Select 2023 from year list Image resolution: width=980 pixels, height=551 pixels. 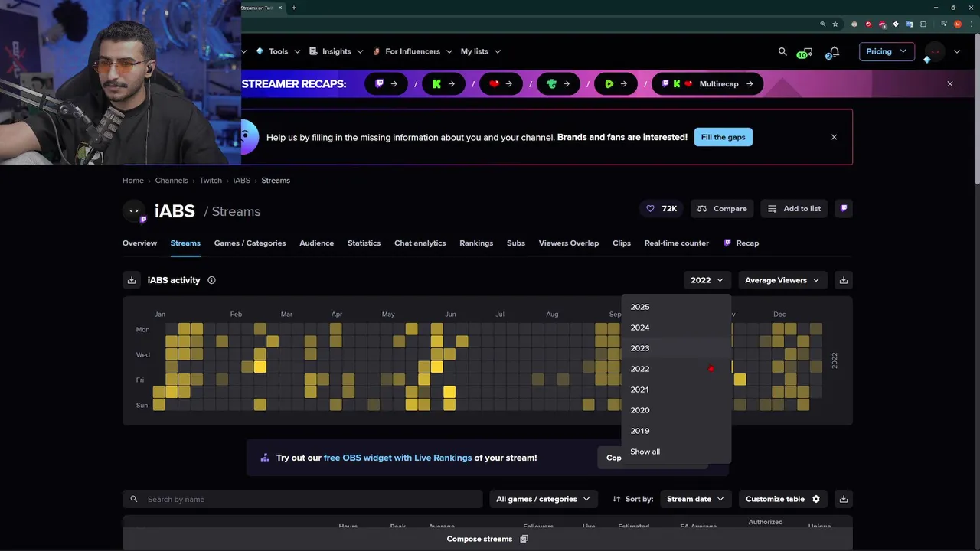676,348
